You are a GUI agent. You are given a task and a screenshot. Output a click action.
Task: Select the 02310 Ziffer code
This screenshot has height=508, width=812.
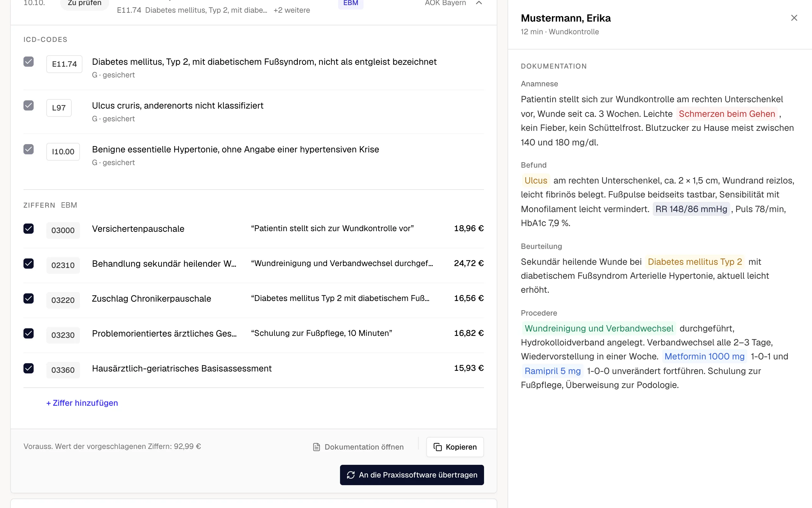click(x=63, y=265)
